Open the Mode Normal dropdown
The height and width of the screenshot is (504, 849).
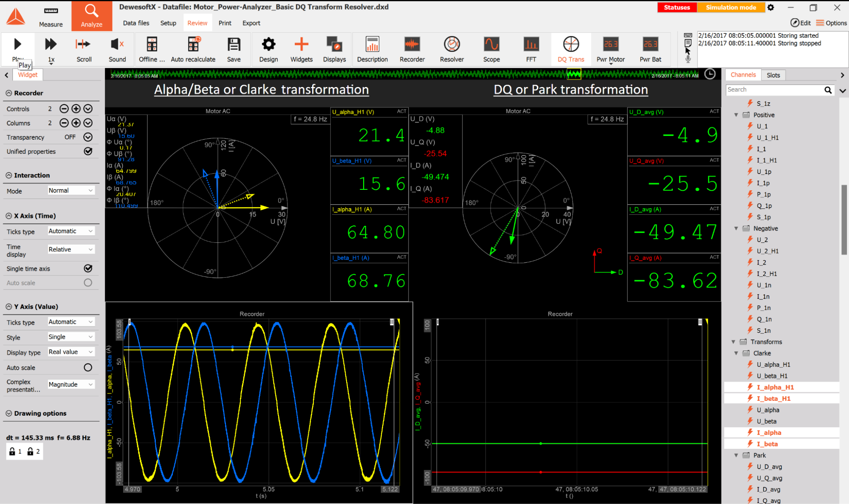click(71, 191)
